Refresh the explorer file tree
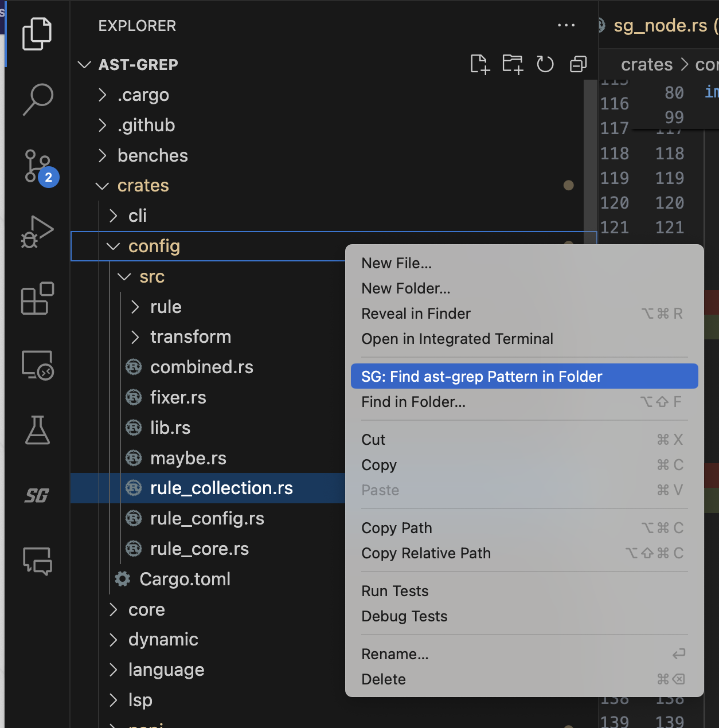This screenshot has height=728, width=719. (545, 64)
